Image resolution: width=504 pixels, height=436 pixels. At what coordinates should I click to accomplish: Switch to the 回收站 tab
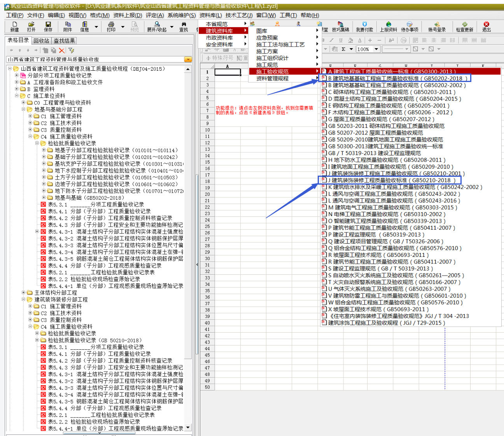(42, 40)
